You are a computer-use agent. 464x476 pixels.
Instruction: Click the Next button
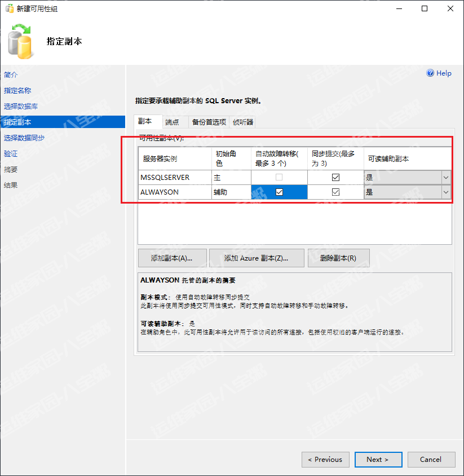378,460
